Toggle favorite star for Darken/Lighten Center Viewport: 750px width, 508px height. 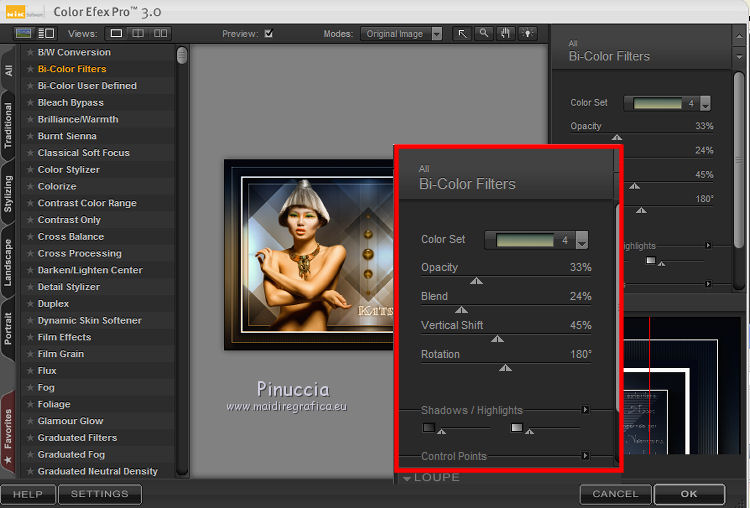[30, 270]
